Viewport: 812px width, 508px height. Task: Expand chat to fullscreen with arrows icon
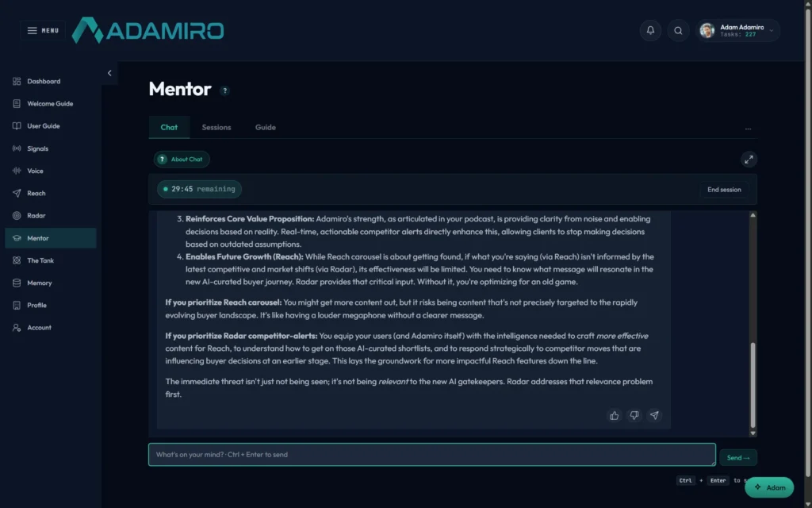[749, 160]
